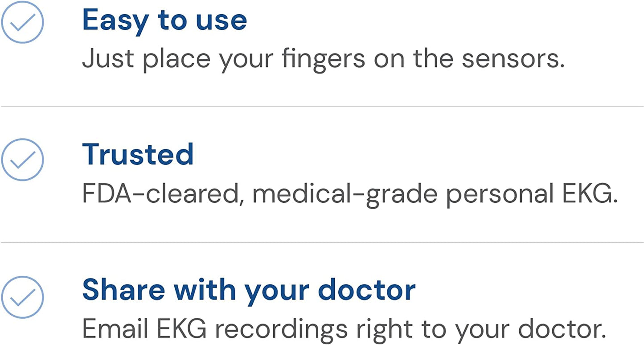Click the word sensors in the first description
The image size is (644, 345).
pyautogui.click(x=513, y=59)
